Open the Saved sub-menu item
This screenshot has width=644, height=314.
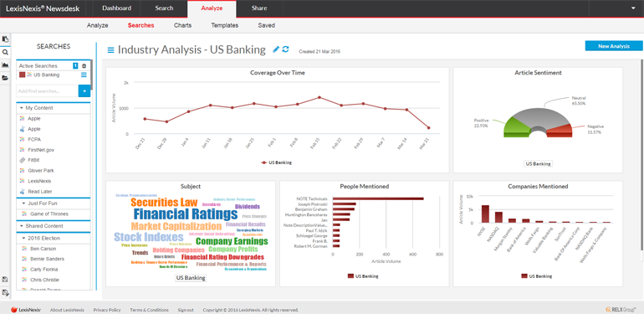tap(266, 25)
